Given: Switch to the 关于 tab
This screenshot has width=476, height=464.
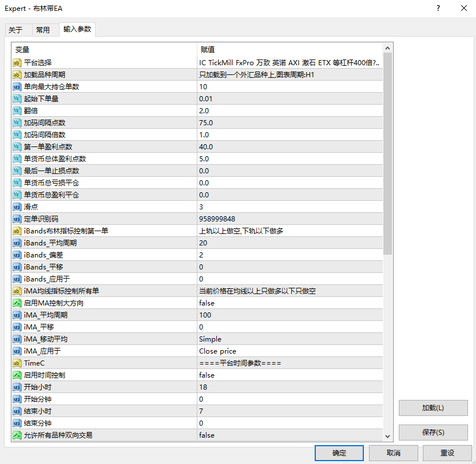Looking at the screenshot, I should (x=15, y=30).
